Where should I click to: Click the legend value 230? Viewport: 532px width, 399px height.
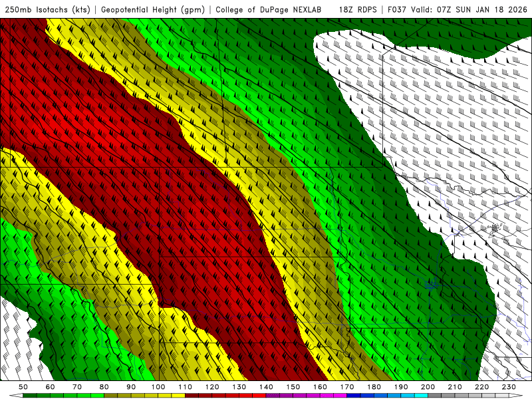click(509, 387)
